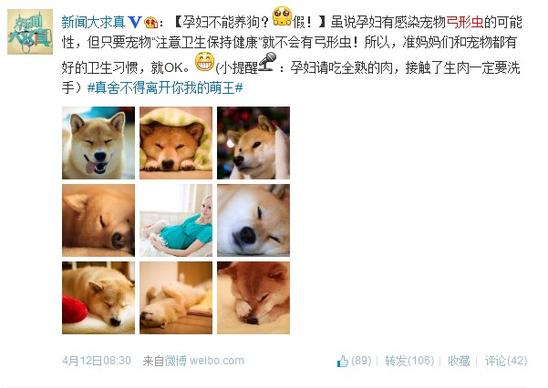Open the 弓形虫 red keyword link
Viewport: 548px width, 388px height.
coord(465,23)
